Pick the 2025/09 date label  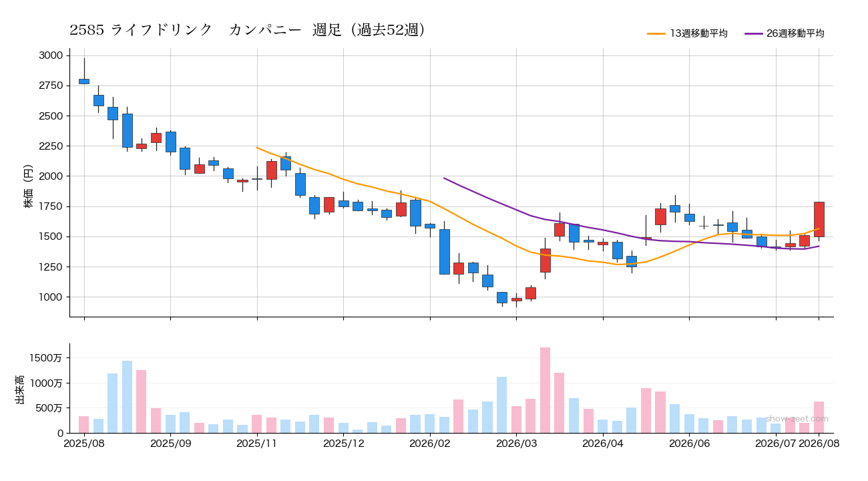pos(171,443)
